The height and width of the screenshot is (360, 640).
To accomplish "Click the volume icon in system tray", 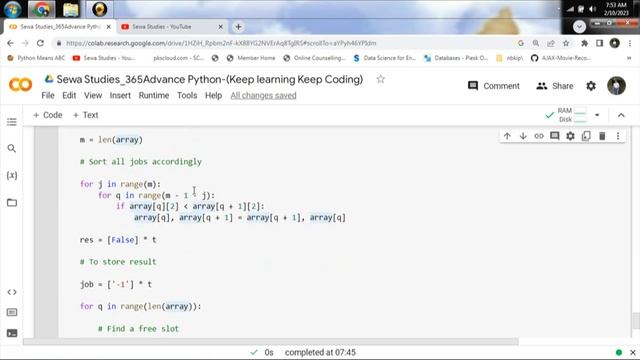I will click(x=593, y=9).
